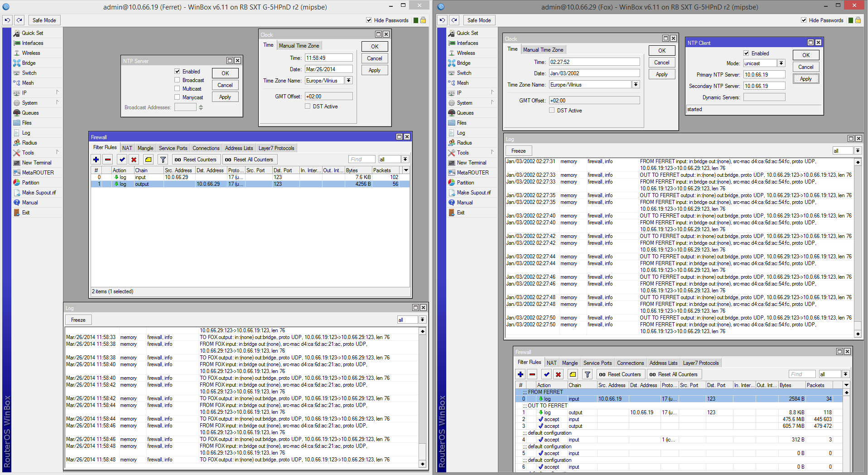Viewport: 868px width, 475px height.
Task: Add a new firewall rule with plus icon
Action: (96, 160)
